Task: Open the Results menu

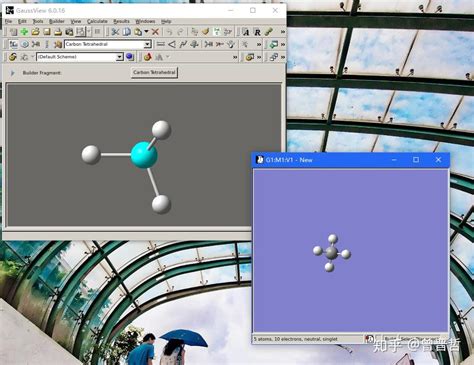Action: point(121,21)
